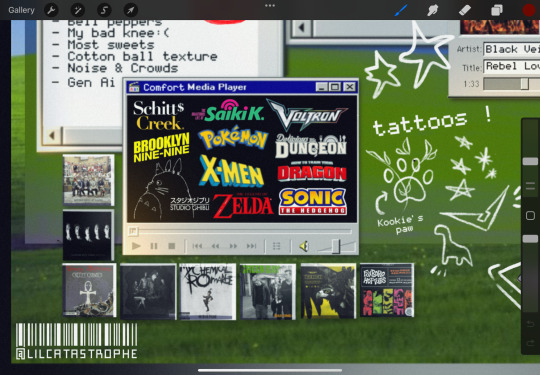Open the red active color swatch
This screenshot has height=375, width=540.
pyautogui.click(x=529, y=10)
